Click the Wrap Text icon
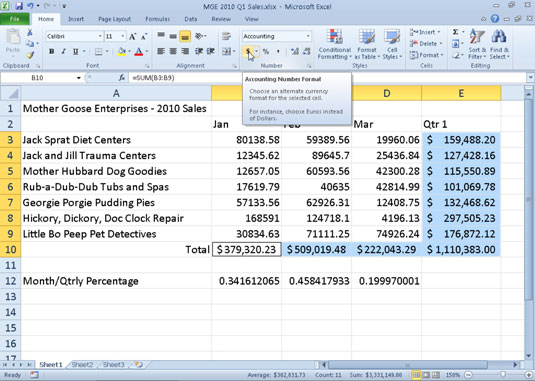This screenshot has width=535, height=381. point(226,36)
